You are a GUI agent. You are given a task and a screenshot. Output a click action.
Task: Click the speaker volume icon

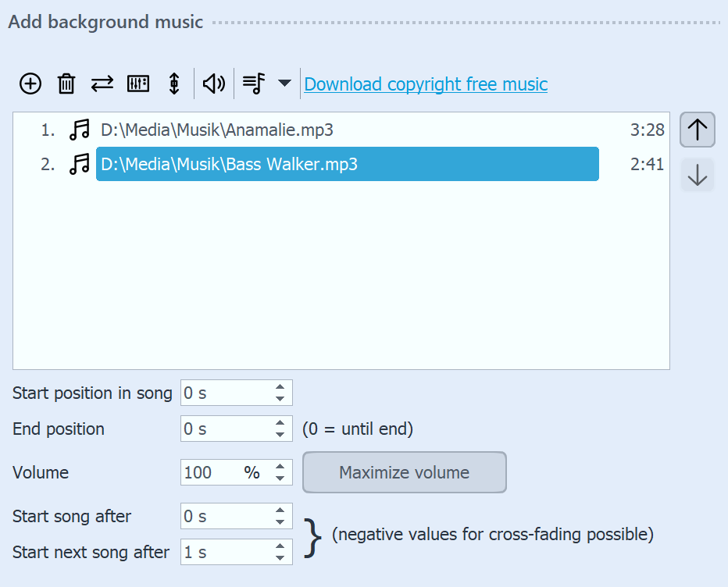pyautogui.click(x=213, y=84)
